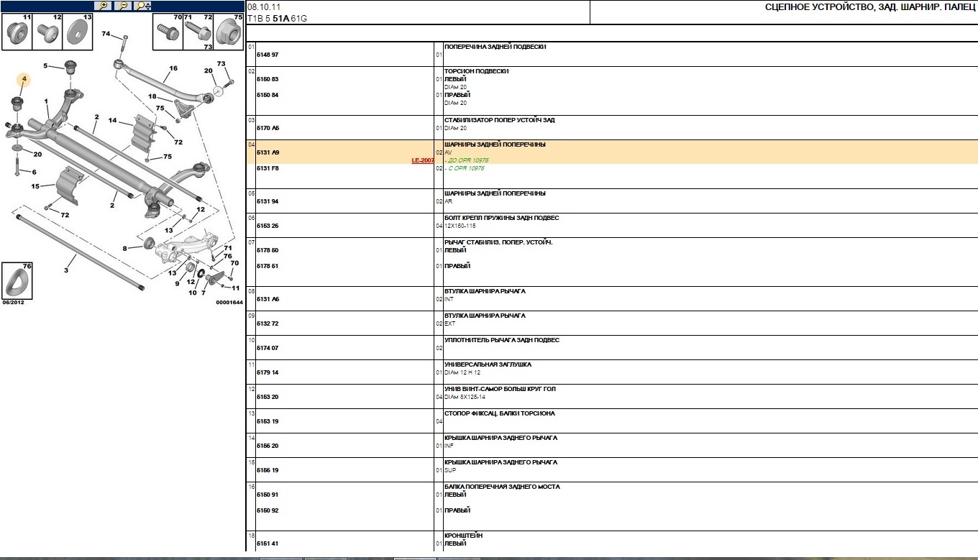Select the part 70 bolt thumbnail
Screen dimensions: 978x560
point(168,32)
